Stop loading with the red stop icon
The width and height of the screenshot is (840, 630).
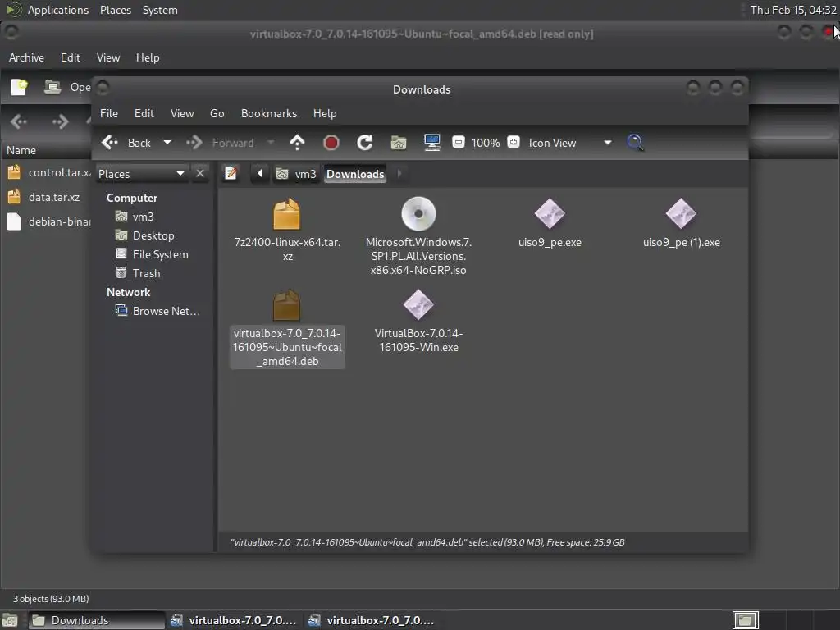tap(331, 143)
